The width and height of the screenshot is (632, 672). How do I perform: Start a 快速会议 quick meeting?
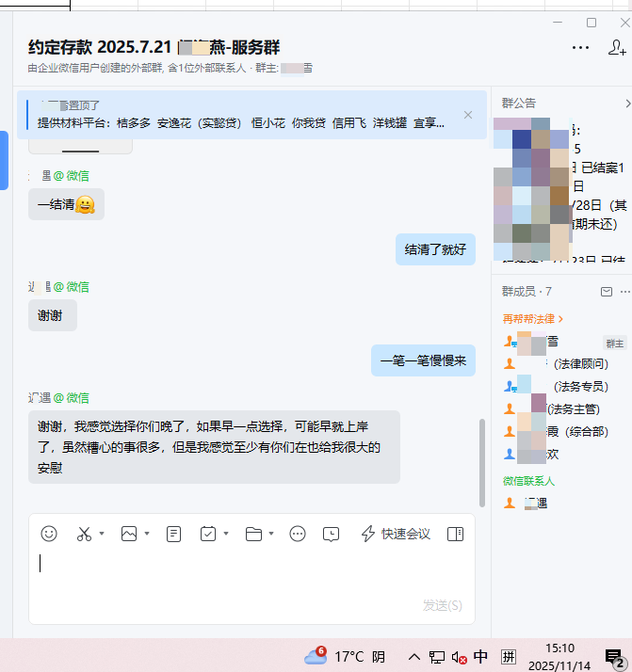pos(396,534)
